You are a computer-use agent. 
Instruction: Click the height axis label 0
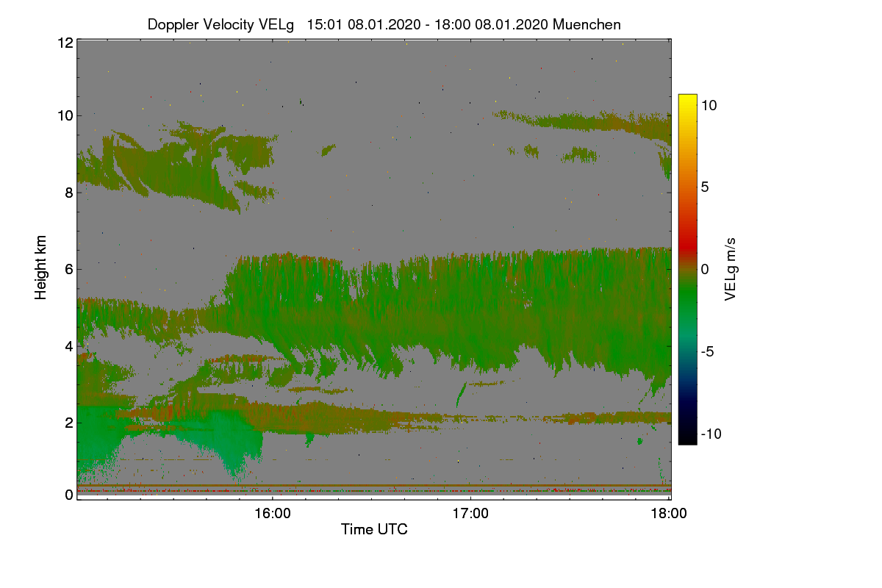68,495
